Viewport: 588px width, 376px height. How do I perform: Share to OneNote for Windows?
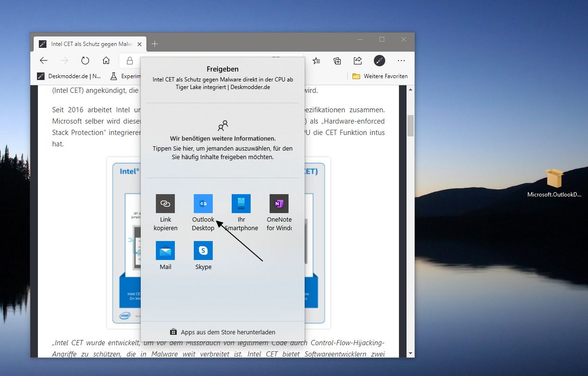(279, 213)
